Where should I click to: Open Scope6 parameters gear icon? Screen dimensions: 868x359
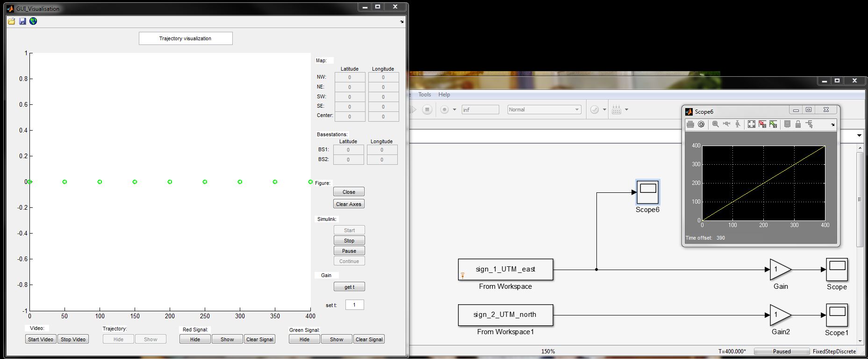pos(701,125)
